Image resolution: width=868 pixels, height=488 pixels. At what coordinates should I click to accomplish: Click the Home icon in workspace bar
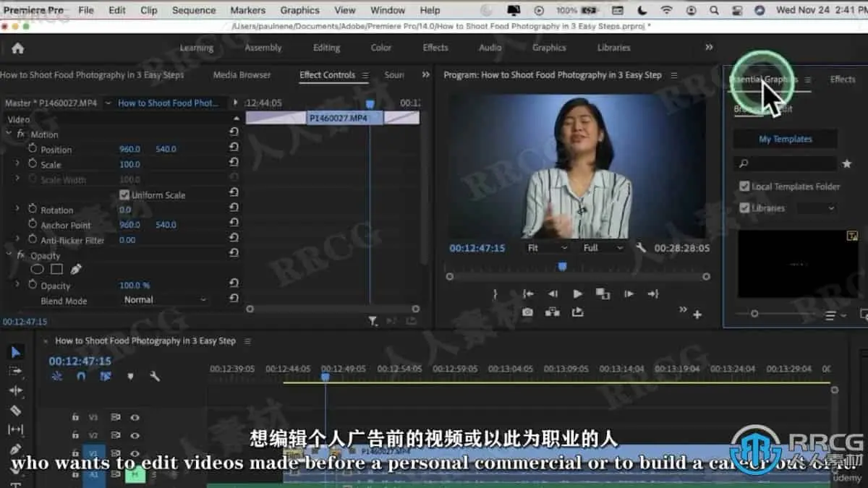17,48
